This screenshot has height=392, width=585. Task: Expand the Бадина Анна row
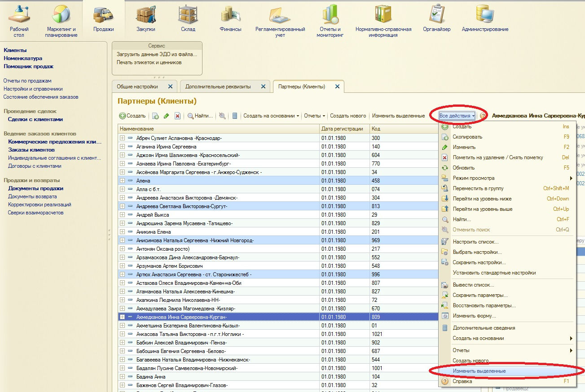point(122,377)
